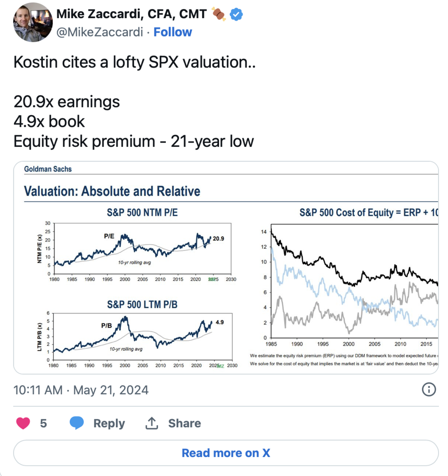Screen dimensions: 448x476
Task: Click the blue reply speech bubble icon
Action: (77, 423)
